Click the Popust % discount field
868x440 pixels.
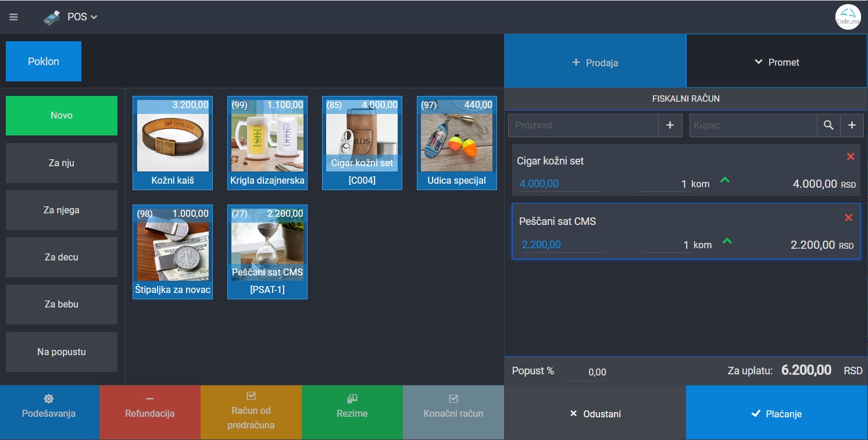(585, 372)
